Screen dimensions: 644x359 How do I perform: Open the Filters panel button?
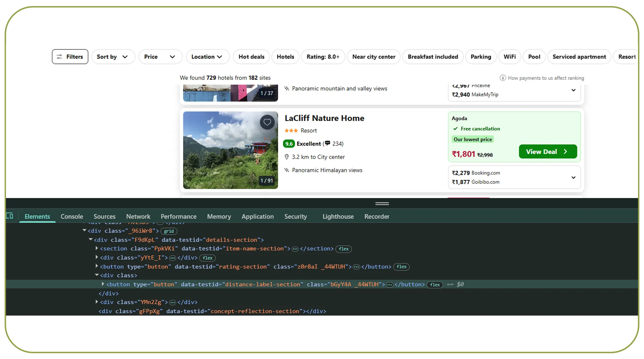pos(70,57)
